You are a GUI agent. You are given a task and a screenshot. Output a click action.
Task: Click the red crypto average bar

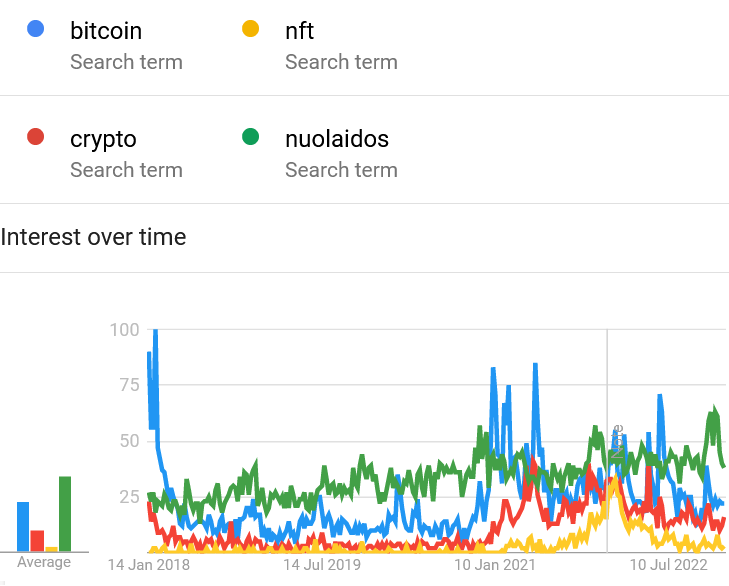click(37, 541)
